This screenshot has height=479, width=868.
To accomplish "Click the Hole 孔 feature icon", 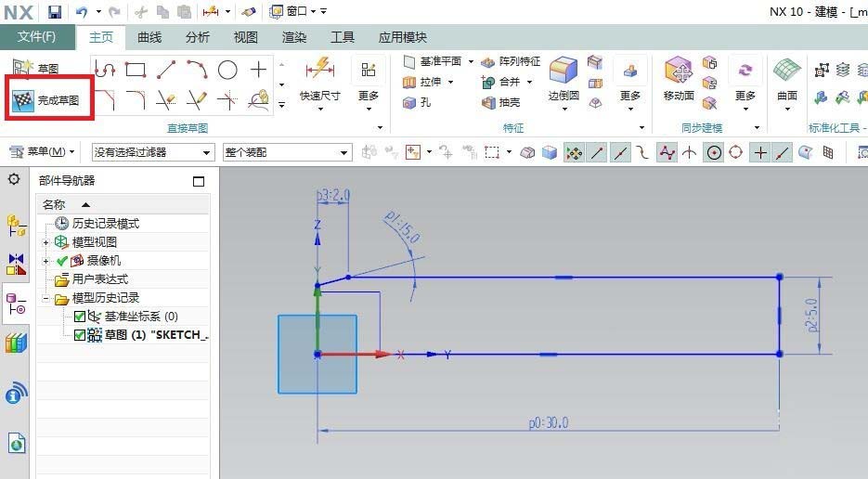I will pos(409,102).
